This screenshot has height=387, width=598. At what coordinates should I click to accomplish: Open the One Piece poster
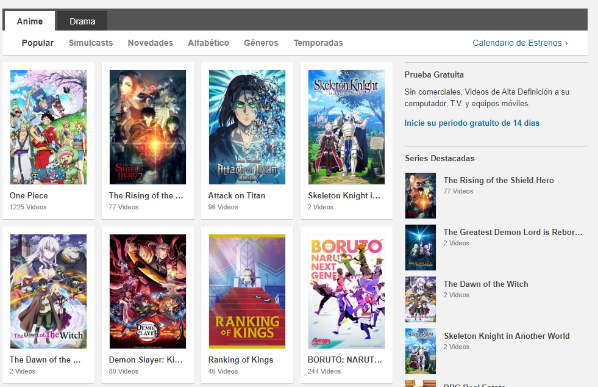coord(48,127)
